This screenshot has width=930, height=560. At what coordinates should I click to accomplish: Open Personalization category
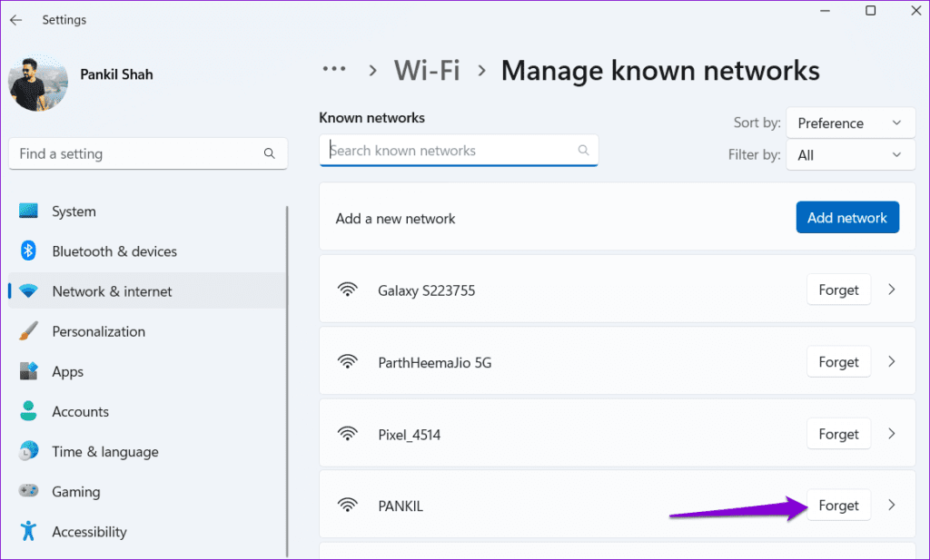(98, 331)
